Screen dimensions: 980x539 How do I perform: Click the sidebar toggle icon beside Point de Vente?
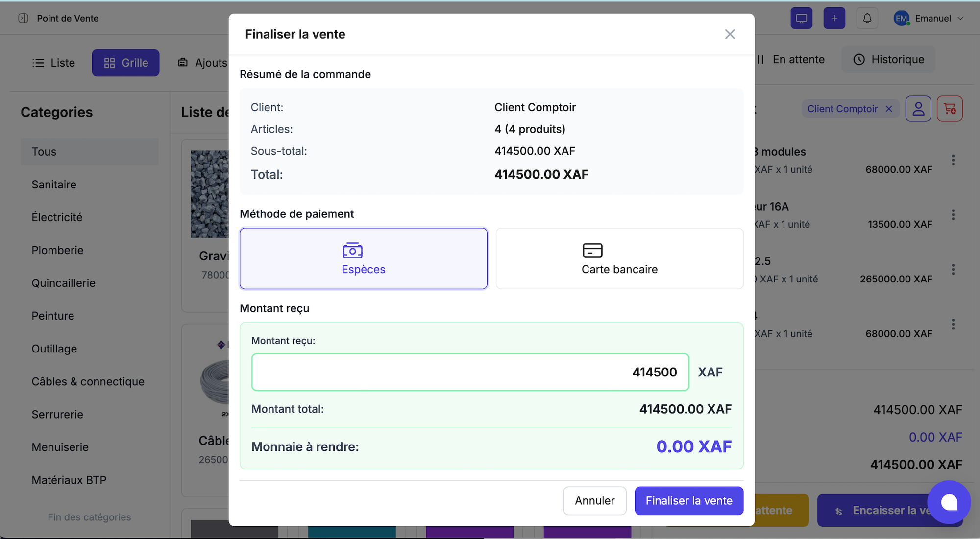23,18
